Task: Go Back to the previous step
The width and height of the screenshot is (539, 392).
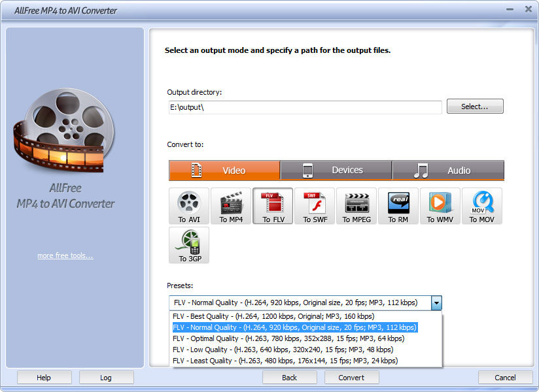Action: [x=289, y=378]
